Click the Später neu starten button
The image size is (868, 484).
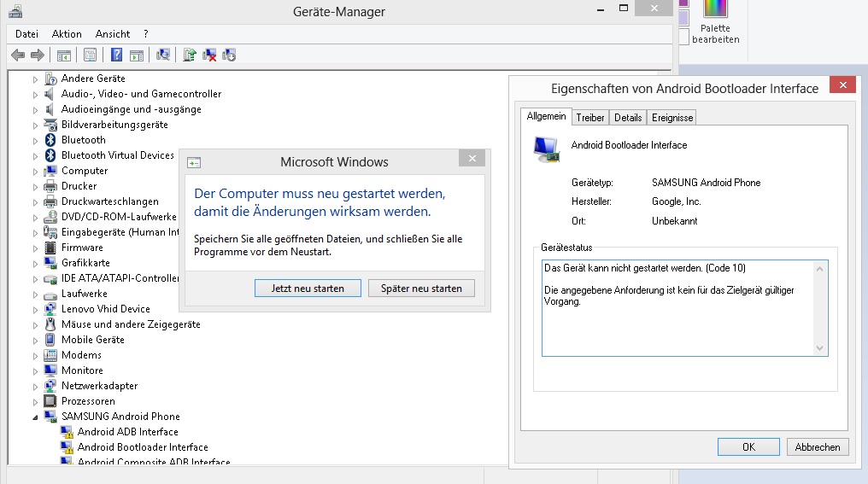point(420,289)
